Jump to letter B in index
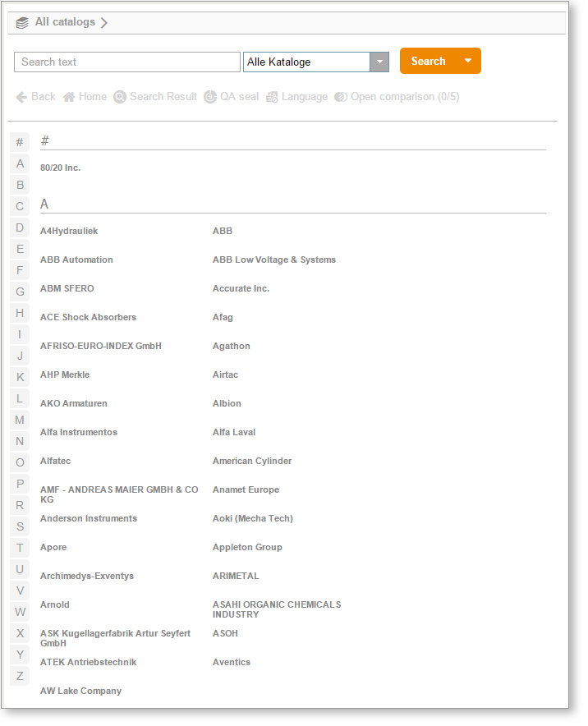The height and width of the screenshot is (726, 588). point(20,185)
